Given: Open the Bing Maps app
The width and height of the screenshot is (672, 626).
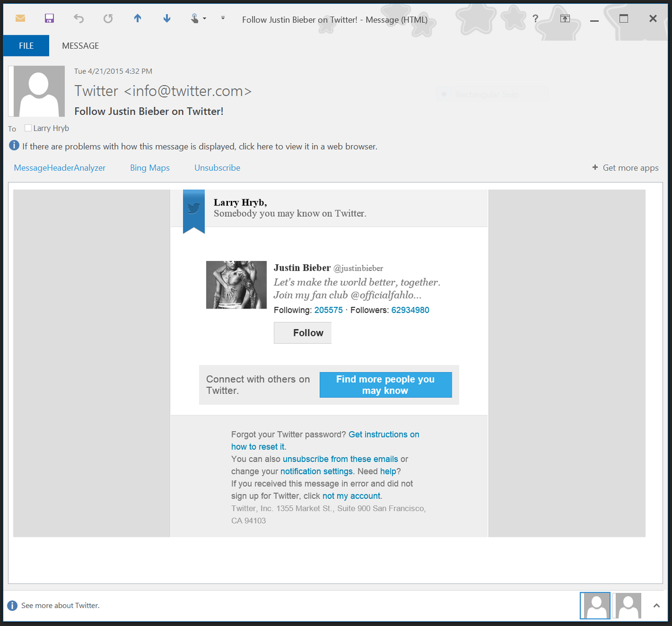Looking at the screenshot, I should 150,167.
